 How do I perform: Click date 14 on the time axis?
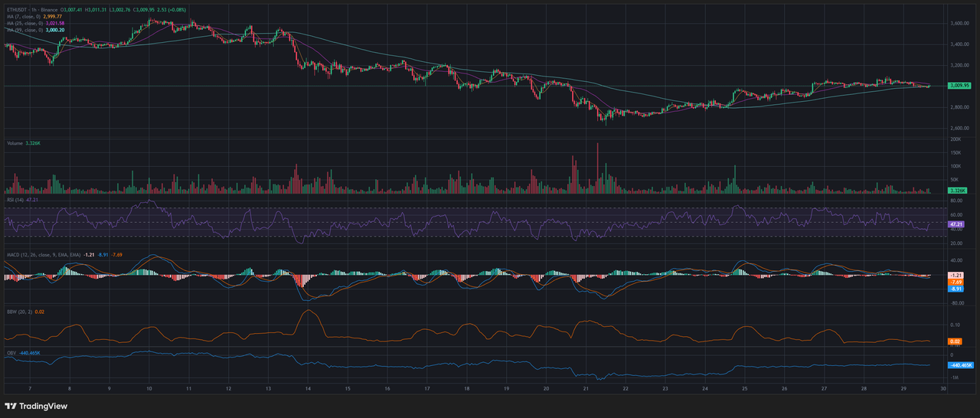[x=307, y=389]
